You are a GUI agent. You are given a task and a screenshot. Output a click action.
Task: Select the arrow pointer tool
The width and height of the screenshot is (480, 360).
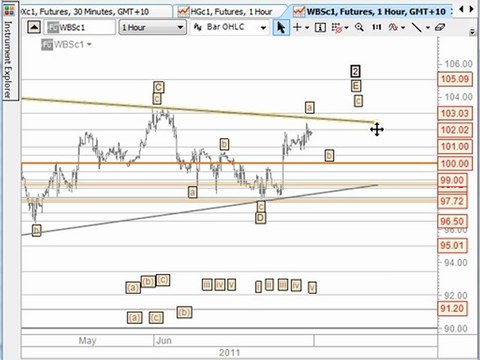281,27
